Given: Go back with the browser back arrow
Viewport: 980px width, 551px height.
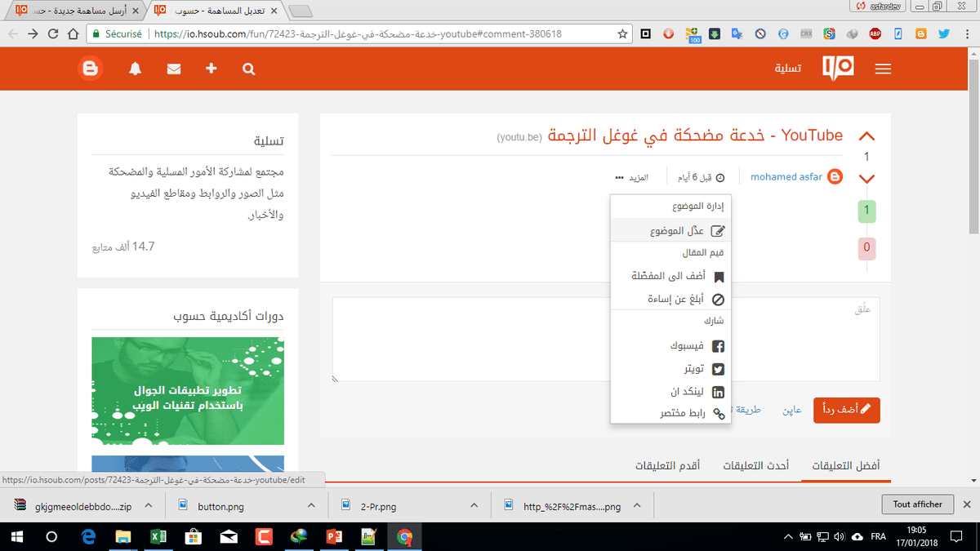Looking at the screenshot, I should click(13, 34).
